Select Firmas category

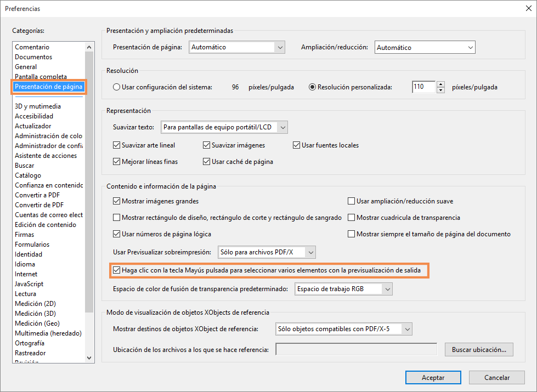coord(24,235)
